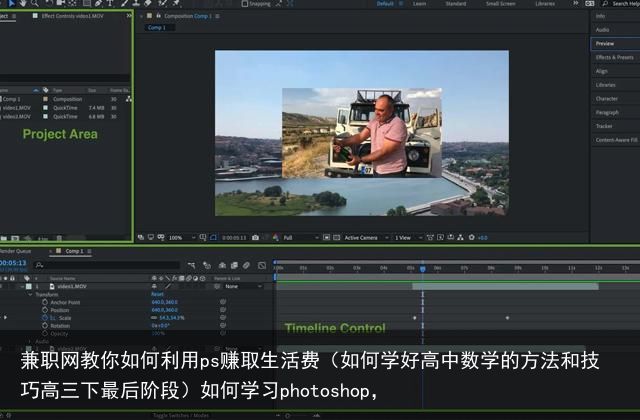Toggle Scale constrain proportions link

(x=154, y=318)
